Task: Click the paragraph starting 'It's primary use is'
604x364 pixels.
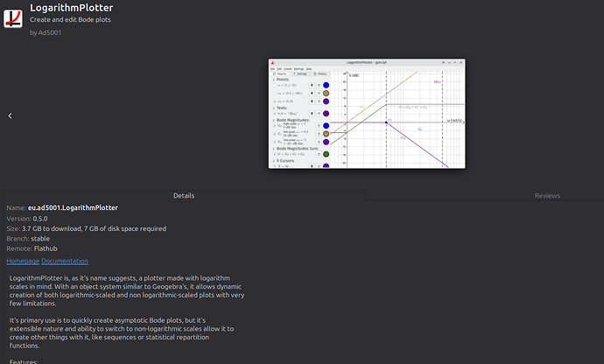Action: point(122,332)
